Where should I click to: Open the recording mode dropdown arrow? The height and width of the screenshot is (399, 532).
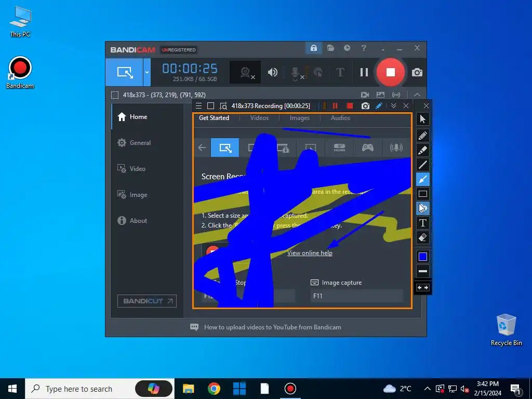[x=147, y=72]
